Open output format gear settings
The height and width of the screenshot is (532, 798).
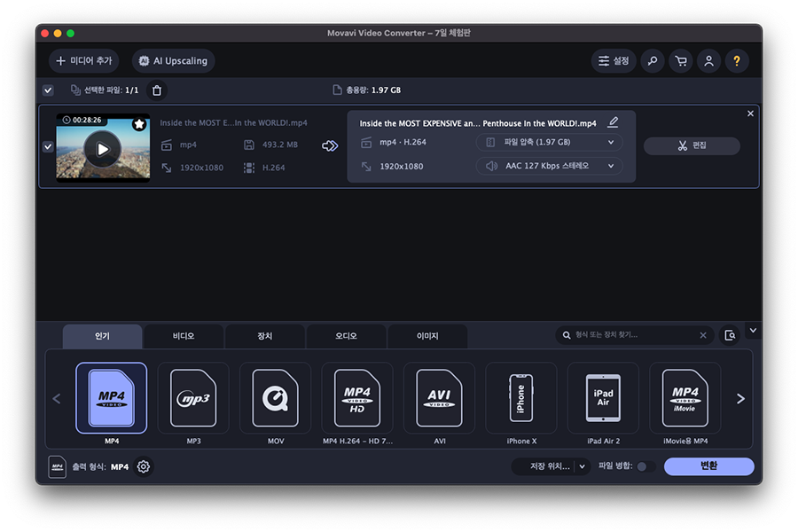click(x=144, y=467)
